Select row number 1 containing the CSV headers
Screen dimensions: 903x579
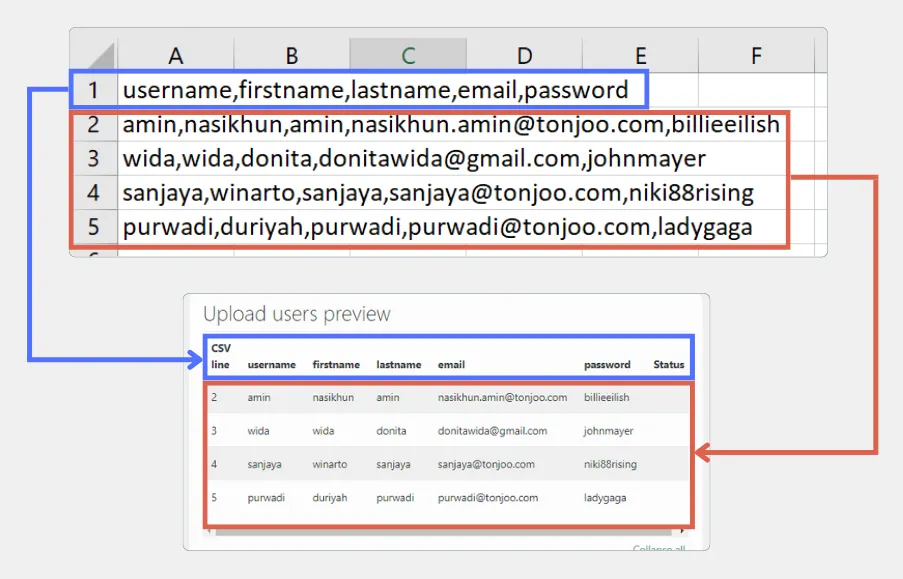pyautogui.click(x=94, y=89)
